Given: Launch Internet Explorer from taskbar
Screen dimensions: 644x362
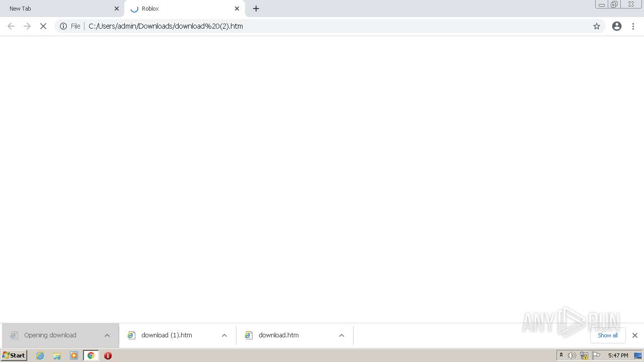Looking at the screenshot, I should (40, 355).
